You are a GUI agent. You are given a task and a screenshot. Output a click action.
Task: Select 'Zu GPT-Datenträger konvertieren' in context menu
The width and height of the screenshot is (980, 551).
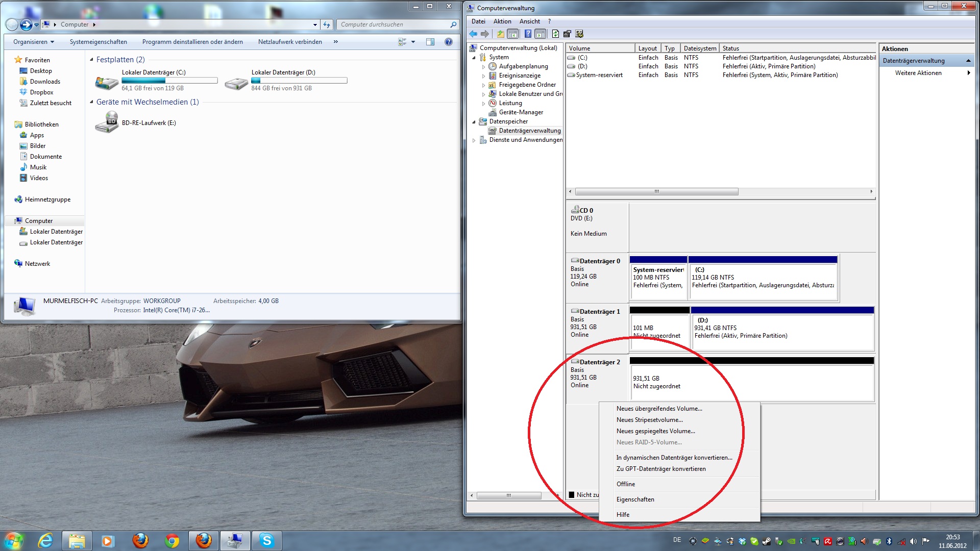coord(660,469)
